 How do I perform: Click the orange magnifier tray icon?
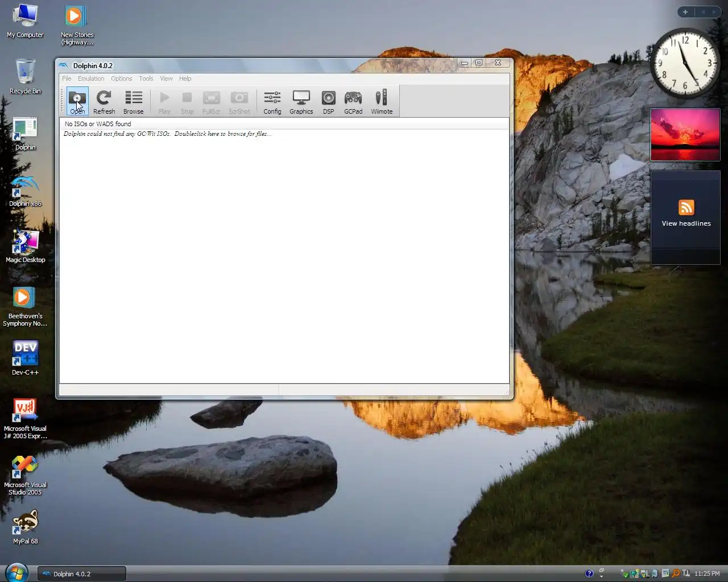point(676,573)
